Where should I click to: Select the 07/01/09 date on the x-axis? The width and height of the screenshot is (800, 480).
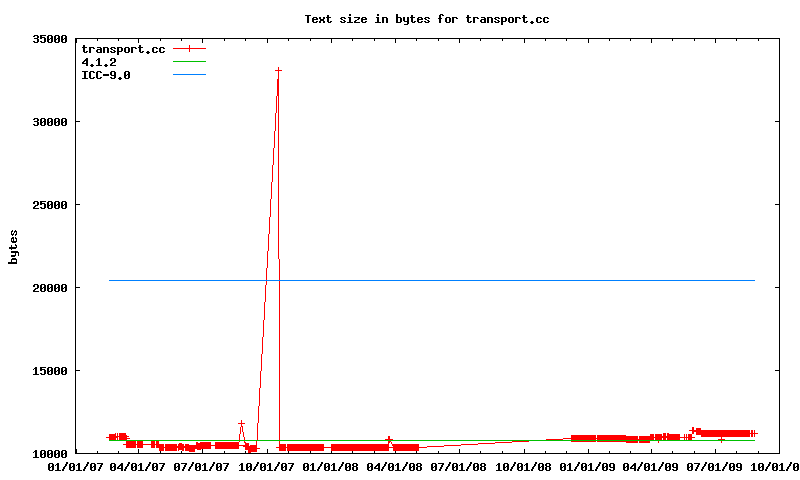[714, 466]
